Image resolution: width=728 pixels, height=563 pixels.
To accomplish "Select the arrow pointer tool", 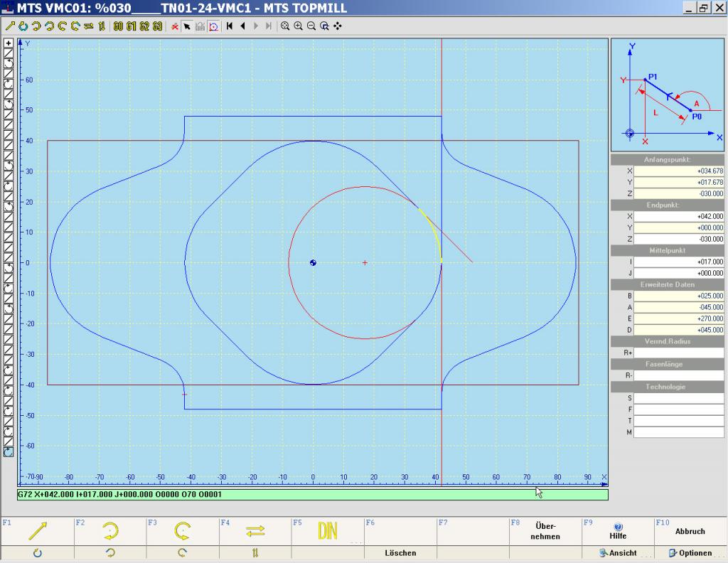I will tap(187, 26).
